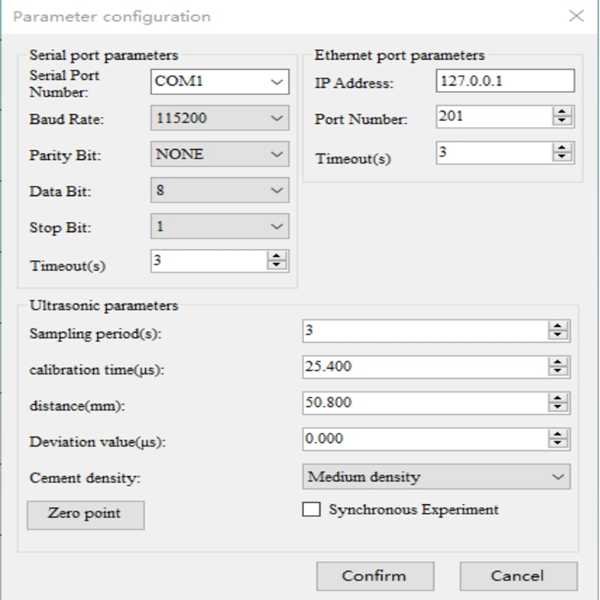
Task: Increase the Deviation value spinner
Action: (558, 434)
